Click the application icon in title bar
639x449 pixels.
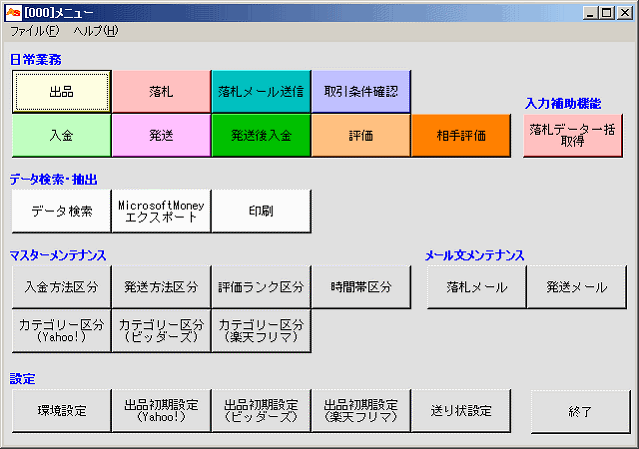coord(13,13)
